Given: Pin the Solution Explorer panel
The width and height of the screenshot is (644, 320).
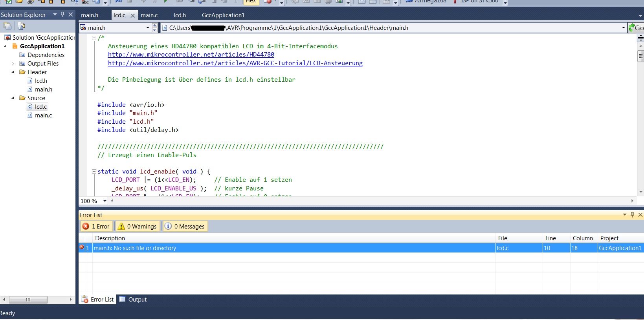Looking at the screenshot, I should coord(62,15).
